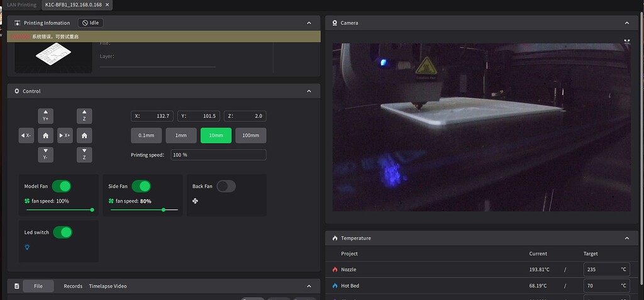The width and height of the screenshot is (644, 300).
Task: Enable the Back Fan toggle
Action: pos(226,186)
